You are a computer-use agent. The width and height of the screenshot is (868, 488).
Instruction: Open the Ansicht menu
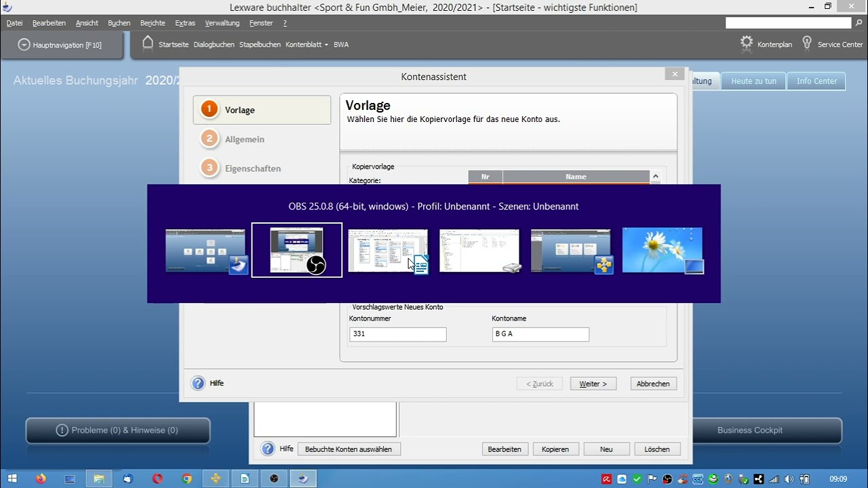[x=87, y=23]
